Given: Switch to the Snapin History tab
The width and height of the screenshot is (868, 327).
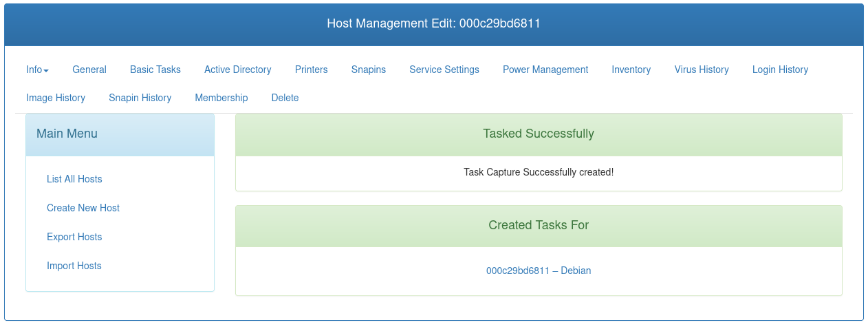Looking at the screenshot, I should 140,98.
